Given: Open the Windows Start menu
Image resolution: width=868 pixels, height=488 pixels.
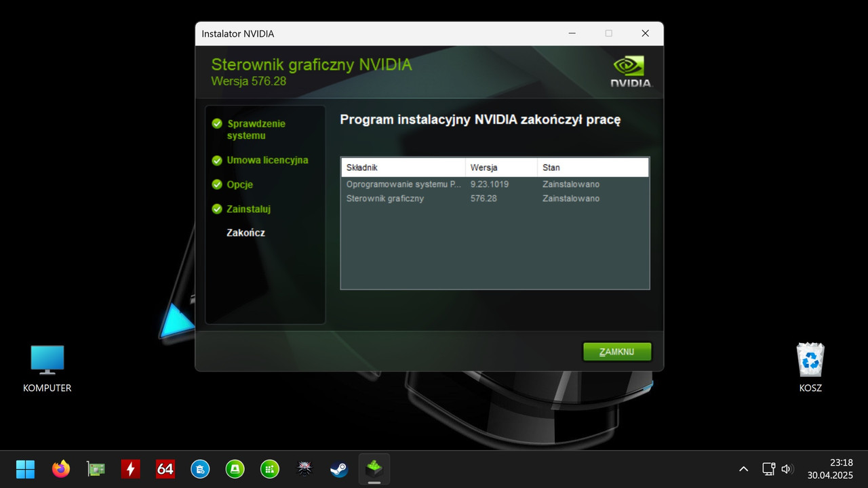Looking at the screenshot, I should coord(26,468).
